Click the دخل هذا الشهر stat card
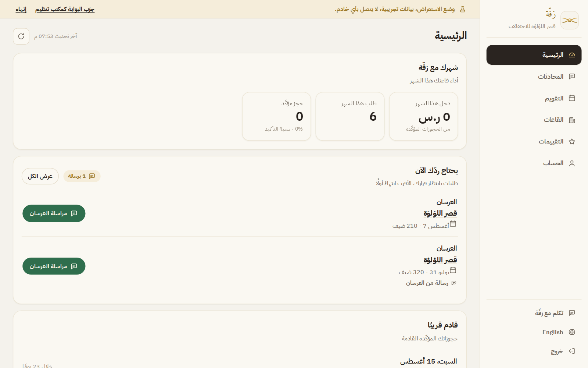Screen dimensions: 588x368 423,116
